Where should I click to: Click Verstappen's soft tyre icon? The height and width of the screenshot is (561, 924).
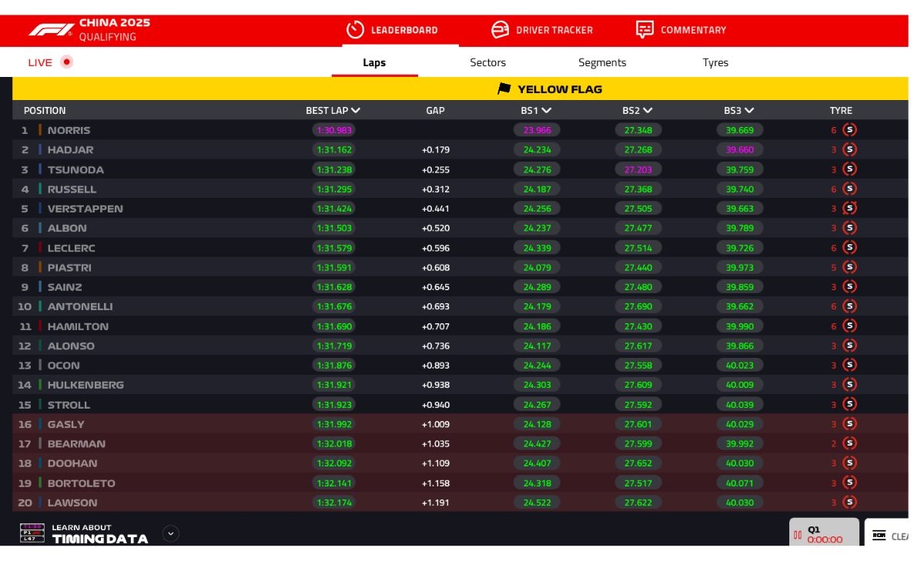(849, 208)
